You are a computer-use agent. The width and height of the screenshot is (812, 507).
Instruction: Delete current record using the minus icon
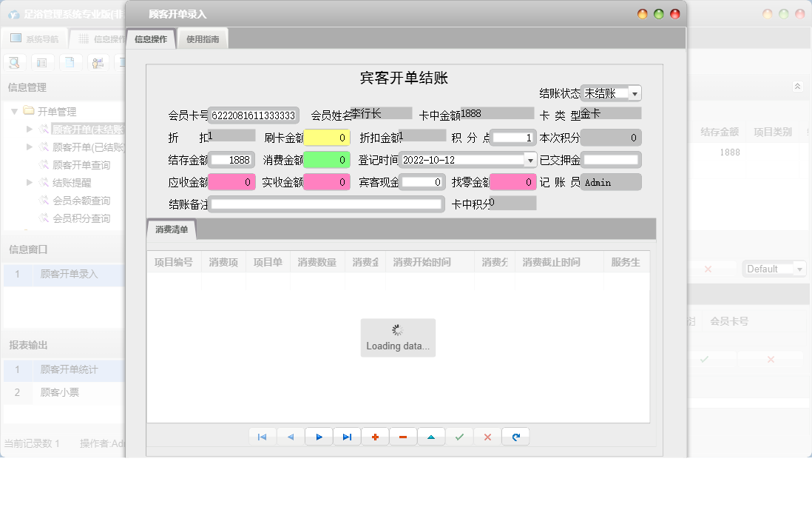coord(403,437)
